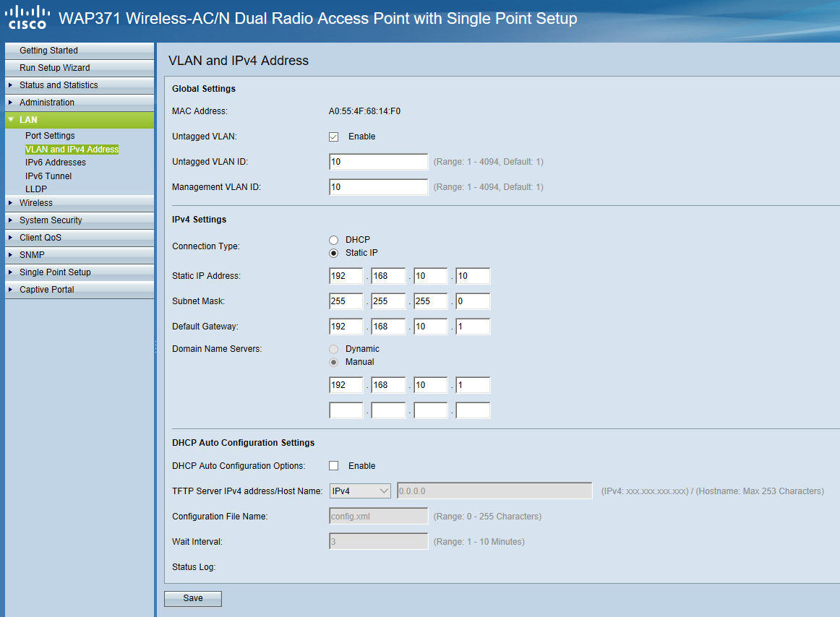This screenshot has width=840, height=617.
Task: Expand the Wireless section arrow
Action: pos(10,203)
